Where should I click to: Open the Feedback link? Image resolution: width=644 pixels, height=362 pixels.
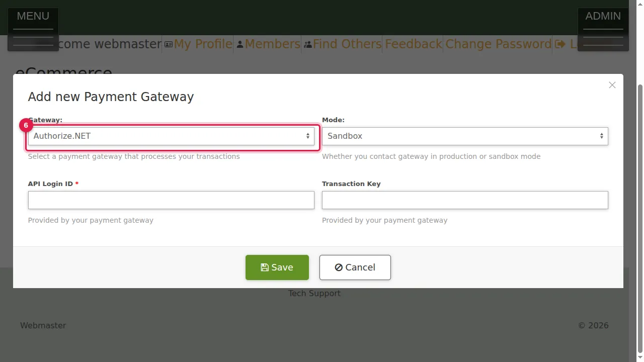click(414, 44)
